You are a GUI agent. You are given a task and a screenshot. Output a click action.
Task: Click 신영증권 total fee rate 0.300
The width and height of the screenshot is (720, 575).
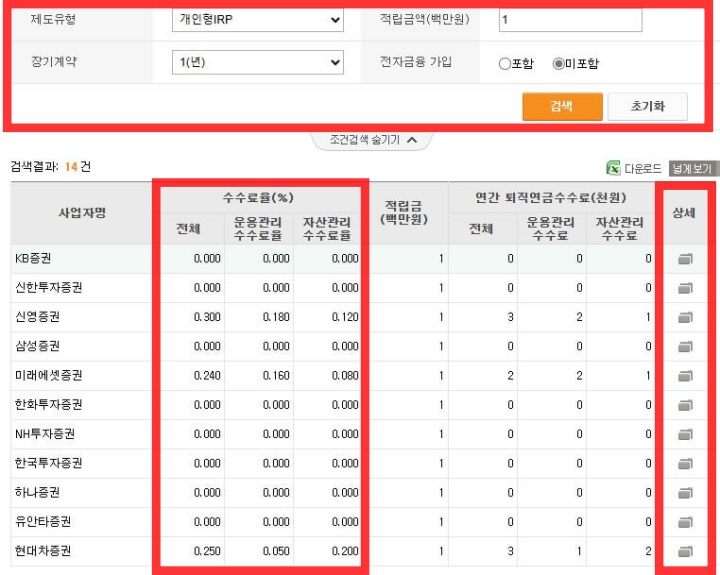coord(207,317)
